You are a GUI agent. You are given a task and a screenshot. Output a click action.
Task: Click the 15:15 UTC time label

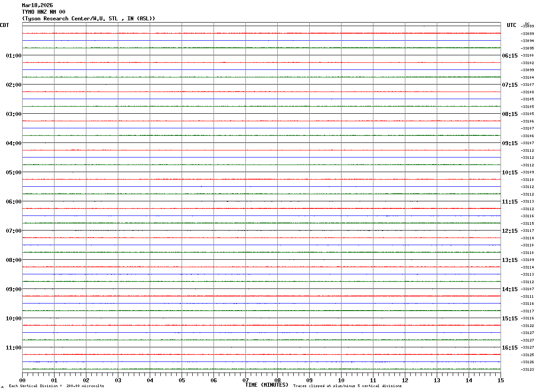point(510,319)
